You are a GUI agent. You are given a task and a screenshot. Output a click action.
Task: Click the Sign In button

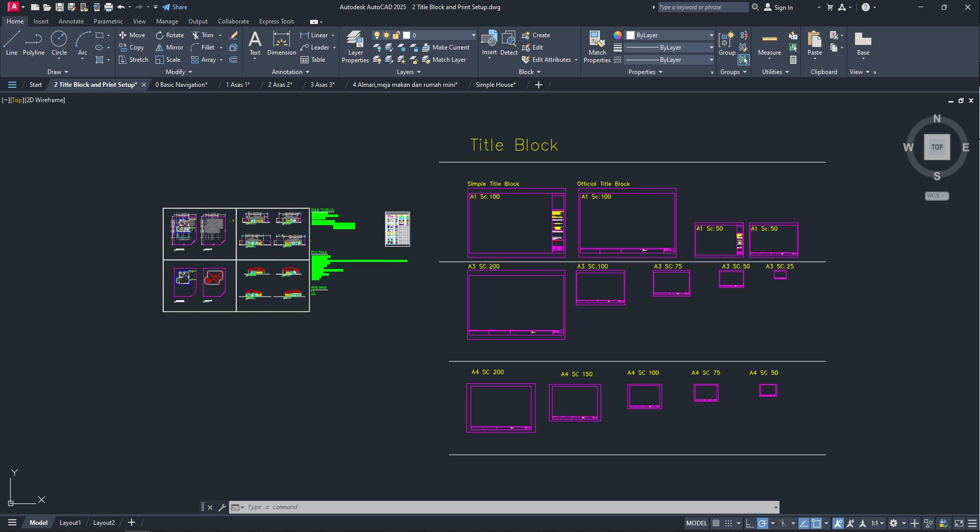pyautogui.click(x=778, y=7)
